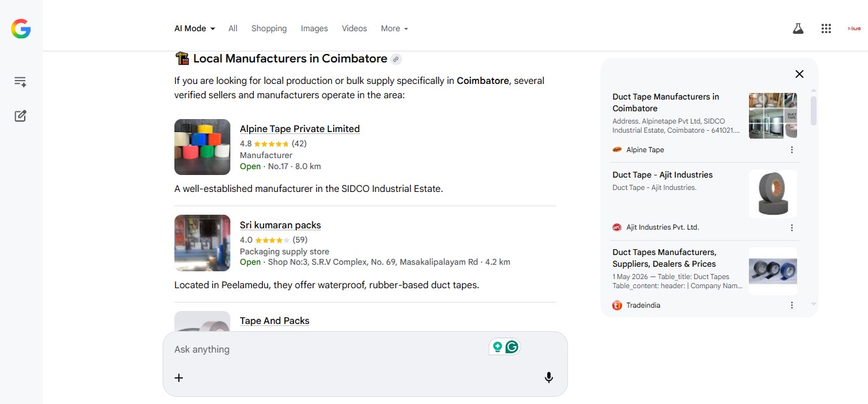Screen dimensions: 868x404
Task: Expand the More dropdown in search tabs
Action: (394, 29)
